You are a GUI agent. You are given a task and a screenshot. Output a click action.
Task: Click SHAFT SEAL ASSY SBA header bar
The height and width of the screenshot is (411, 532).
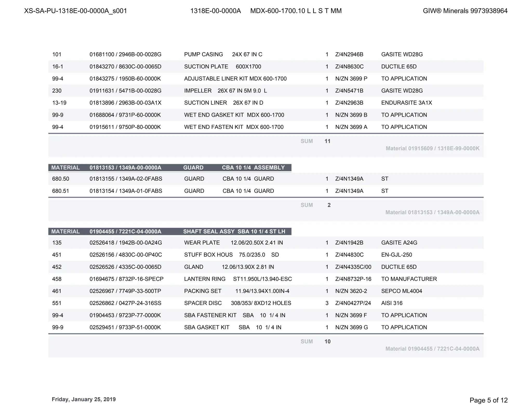pyautogui.click(x=234, y=231)
